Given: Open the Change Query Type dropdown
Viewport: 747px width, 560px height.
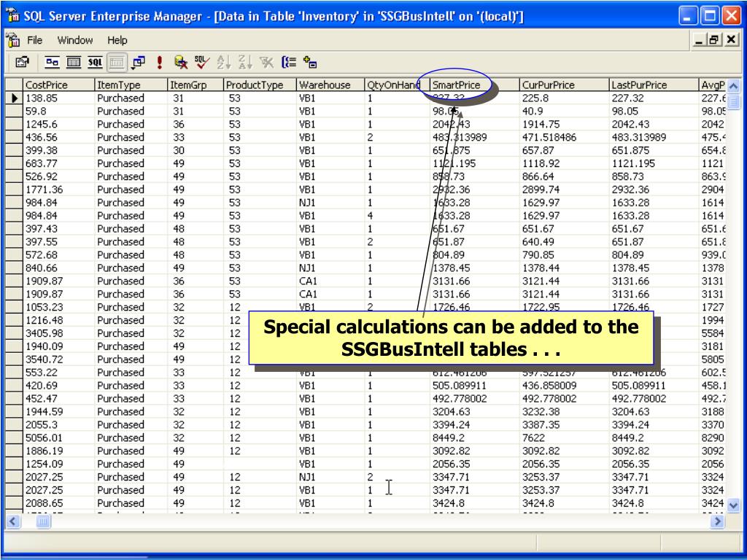Looking at the screenshot, I should [139, 63].
